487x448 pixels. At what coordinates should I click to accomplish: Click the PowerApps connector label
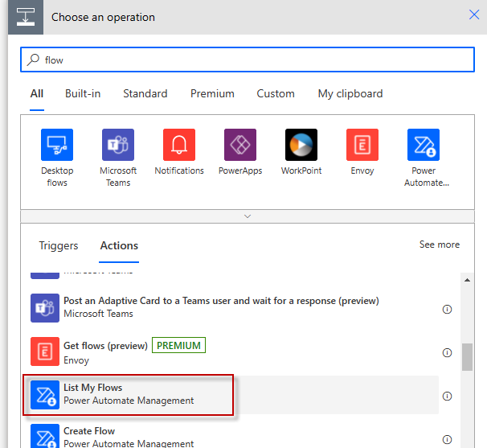(x=240, y=171)
